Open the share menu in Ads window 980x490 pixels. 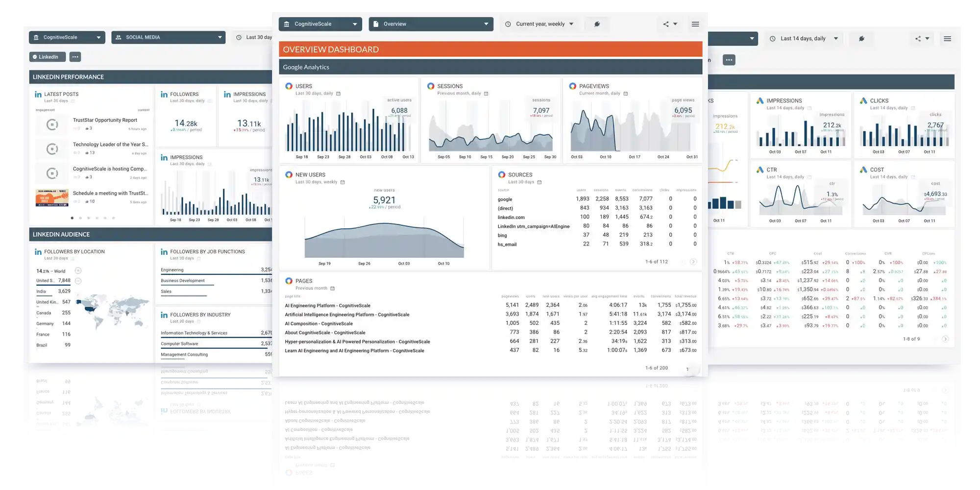click(922, 39)
